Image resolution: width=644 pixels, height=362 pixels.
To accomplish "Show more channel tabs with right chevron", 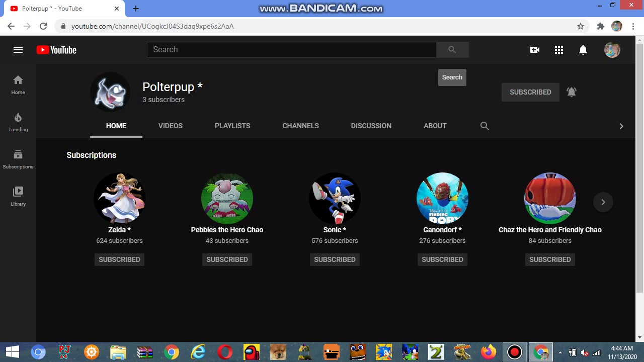I will (x=621, y=126).
